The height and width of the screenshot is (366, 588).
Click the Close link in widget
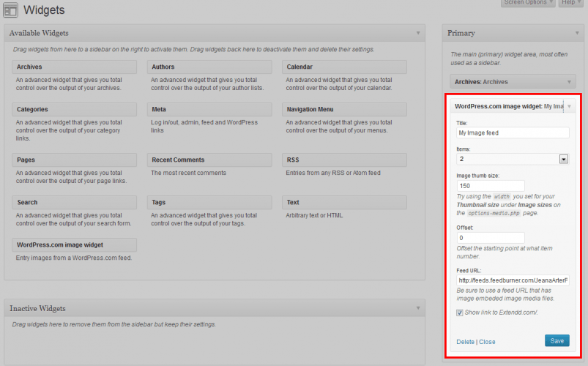point(487,342)
